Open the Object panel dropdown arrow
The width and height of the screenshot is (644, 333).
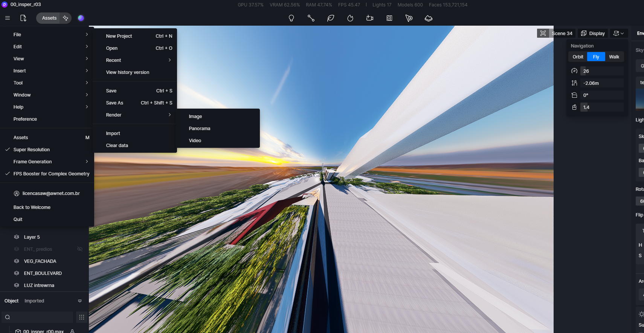pos(80,301)
